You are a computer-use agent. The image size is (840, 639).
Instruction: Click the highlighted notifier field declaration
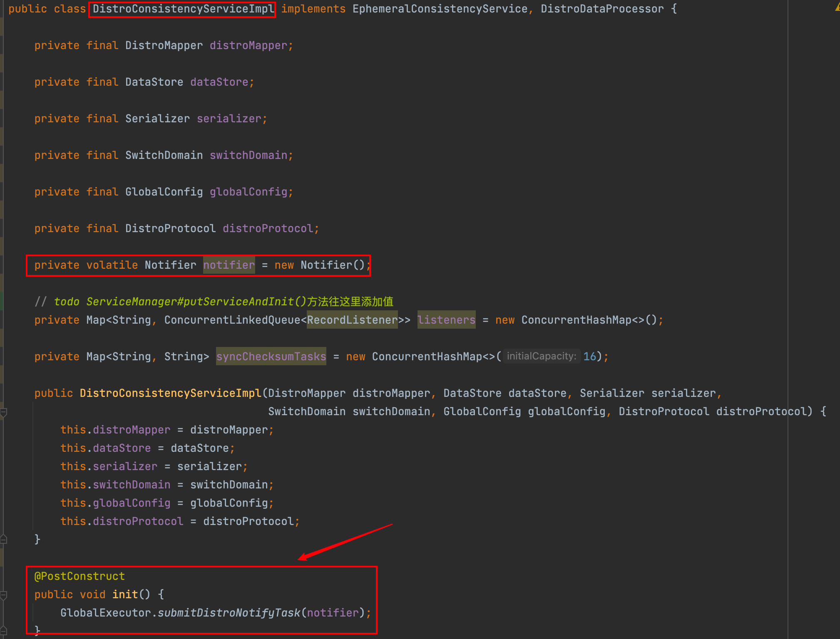[229, 265]
